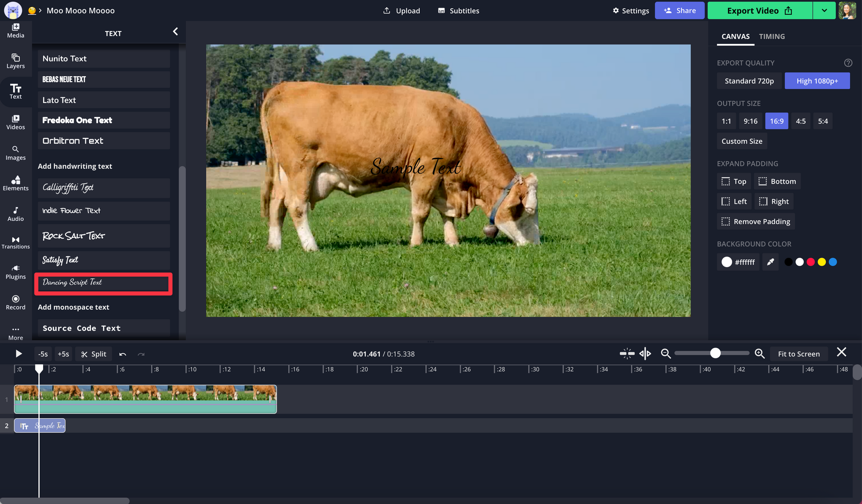Click the eyedropper color picker icon
The image size is (862, 504).
770,262
